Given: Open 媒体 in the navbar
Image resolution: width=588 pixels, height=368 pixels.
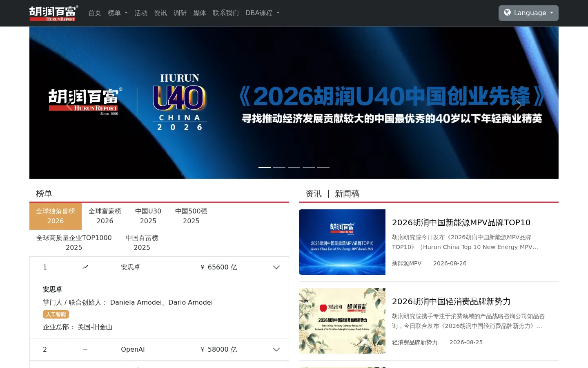Looking at the screenshot, I should 200,13.
